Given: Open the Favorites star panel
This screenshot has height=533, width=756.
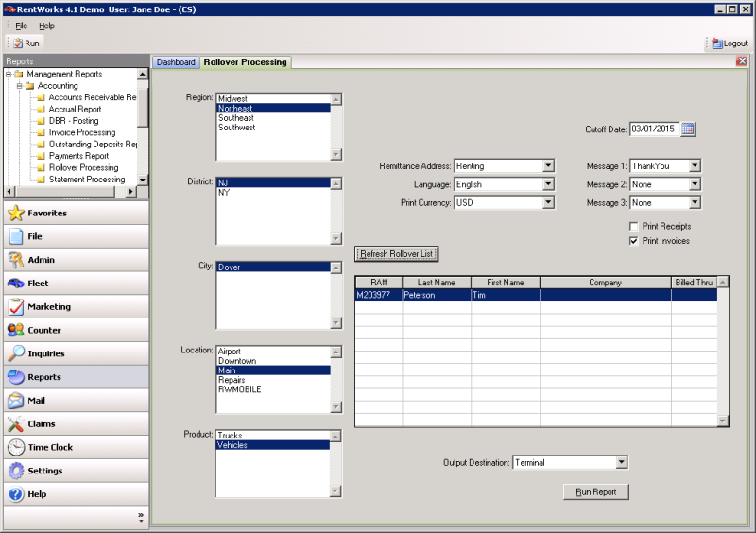Looking at the screenshot, I should (77, 213).
